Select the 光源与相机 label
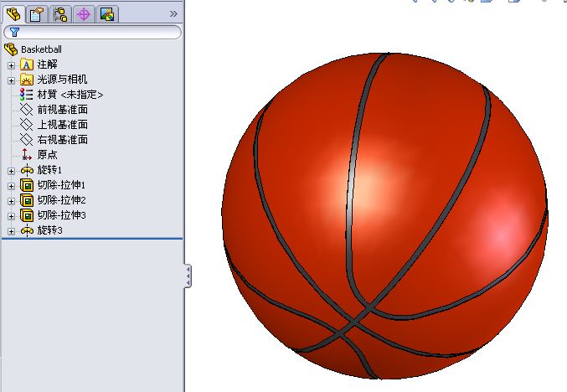567x392 pixels. [62, 80]
